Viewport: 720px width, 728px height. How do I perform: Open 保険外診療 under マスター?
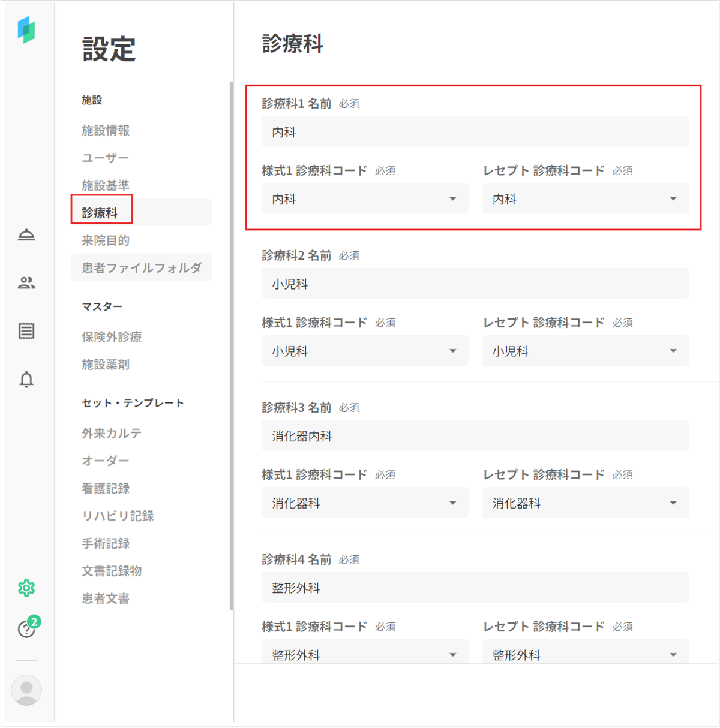112,337
